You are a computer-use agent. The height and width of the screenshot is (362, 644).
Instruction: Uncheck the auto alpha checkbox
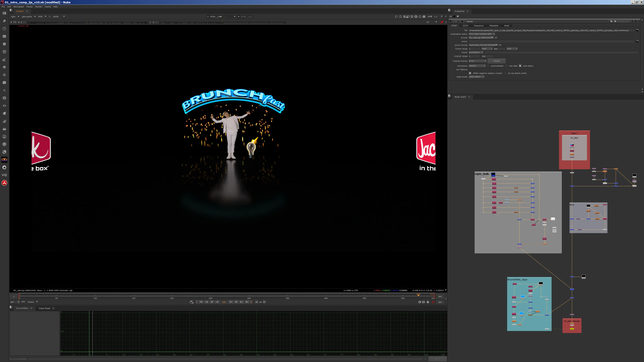(x=520, y=66)
